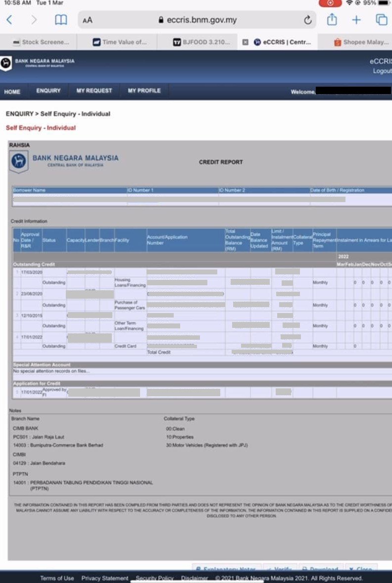This screenshot has width=392, height=583.
Task: Close the eCCRIS tab with X icon
Action: 245,42
